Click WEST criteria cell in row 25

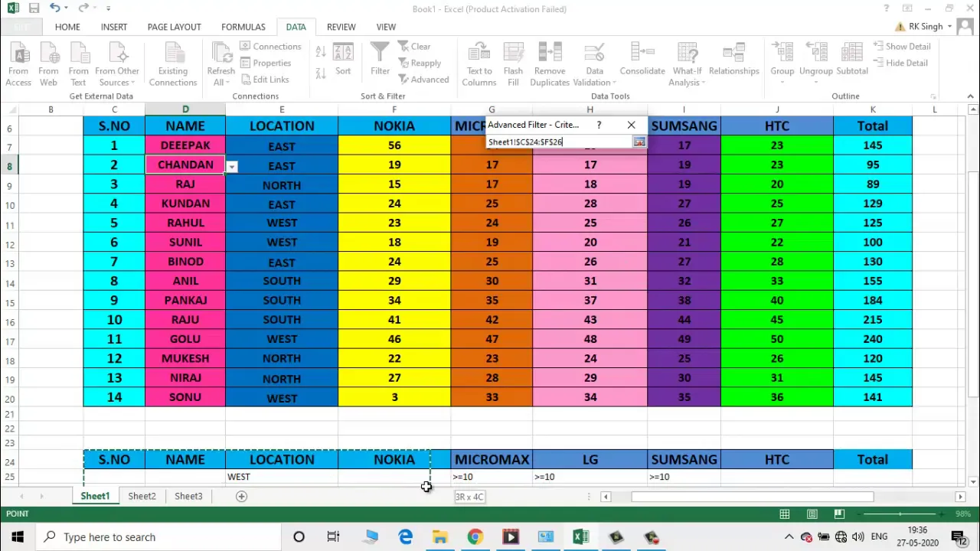282,477
